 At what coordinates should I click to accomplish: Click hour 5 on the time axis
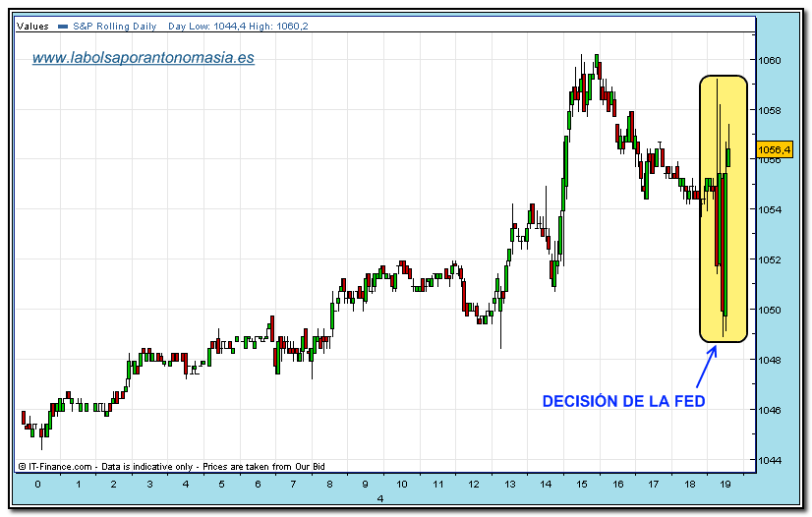(221, 485)
